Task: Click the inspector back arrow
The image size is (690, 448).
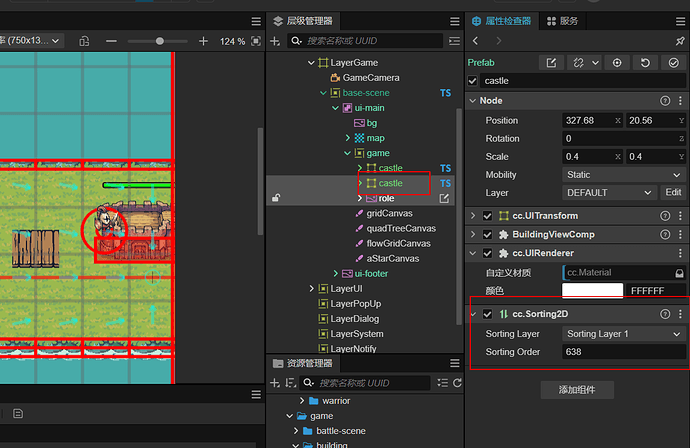Action: [475, 40]
